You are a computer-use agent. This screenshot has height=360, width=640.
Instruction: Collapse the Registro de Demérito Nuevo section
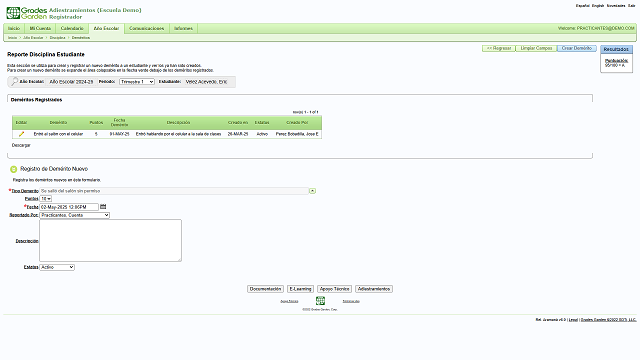pos(13,169)
